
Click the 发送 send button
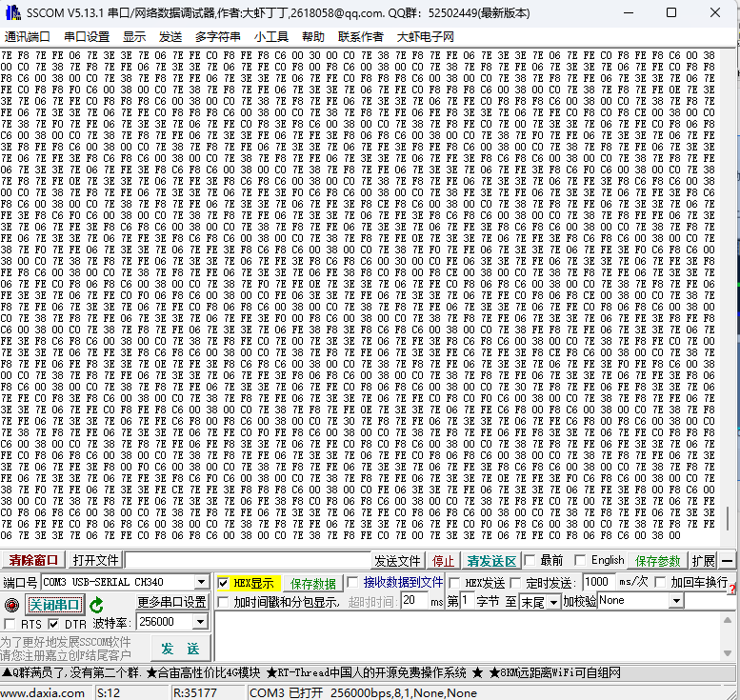click(x=180, y=649)
